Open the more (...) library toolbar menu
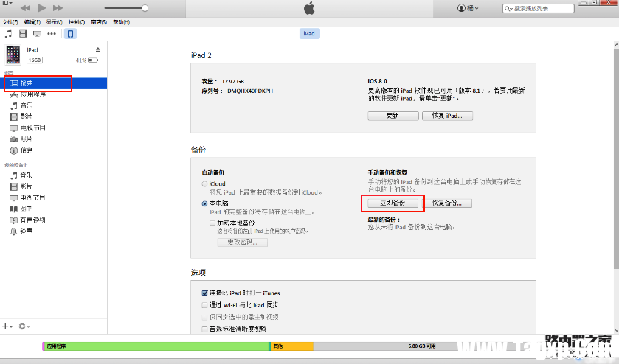This screenshot has height=364, width=619. [52, 34]
